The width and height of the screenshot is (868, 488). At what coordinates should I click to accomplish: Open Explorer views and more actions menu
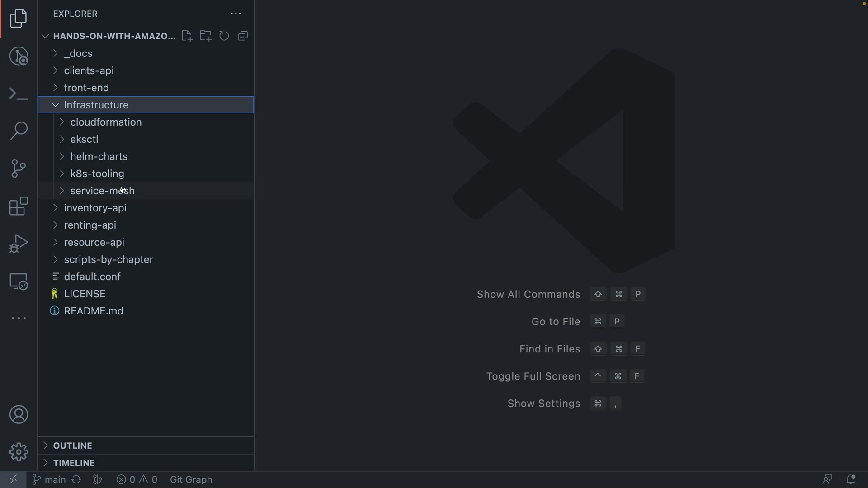236,14
